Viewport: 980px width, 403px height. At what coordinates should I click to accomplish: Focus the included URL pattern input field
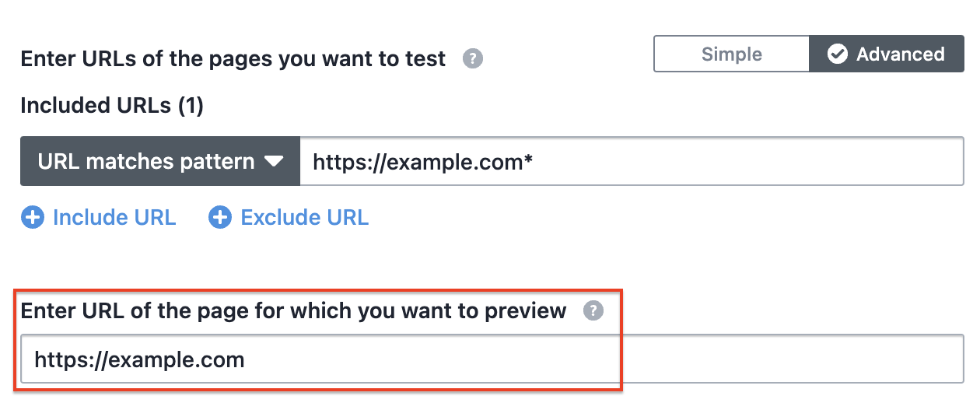pos(632,162)
